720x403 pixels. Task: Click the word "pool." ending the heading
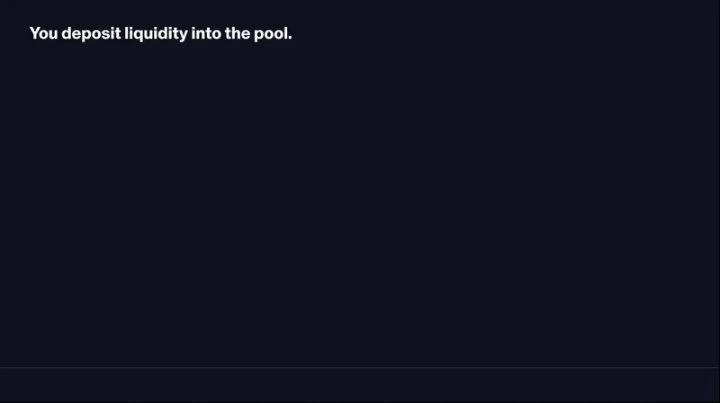point(273,33)
